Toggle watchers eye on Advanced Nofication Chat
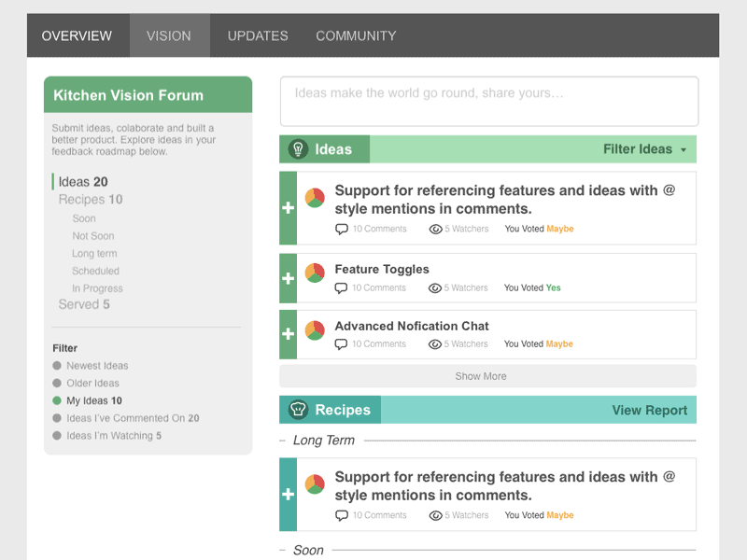Image resolution: width=747 pixels, height=560 pixels. tap(435, 344)
